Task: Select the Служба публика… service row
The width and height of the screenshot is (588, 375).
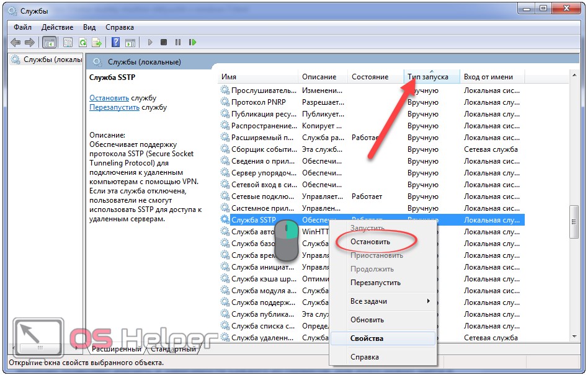Action: click(x=371, y=314)
